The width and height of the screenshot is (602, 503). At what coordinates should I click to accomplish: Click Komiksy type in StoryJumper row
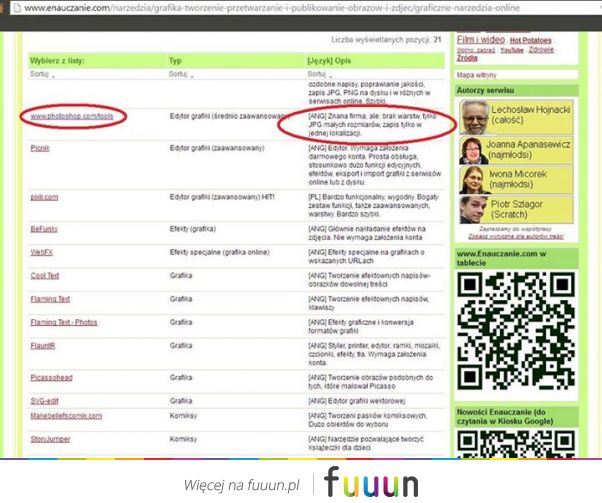pyautogui.click(x=183, y=439)
